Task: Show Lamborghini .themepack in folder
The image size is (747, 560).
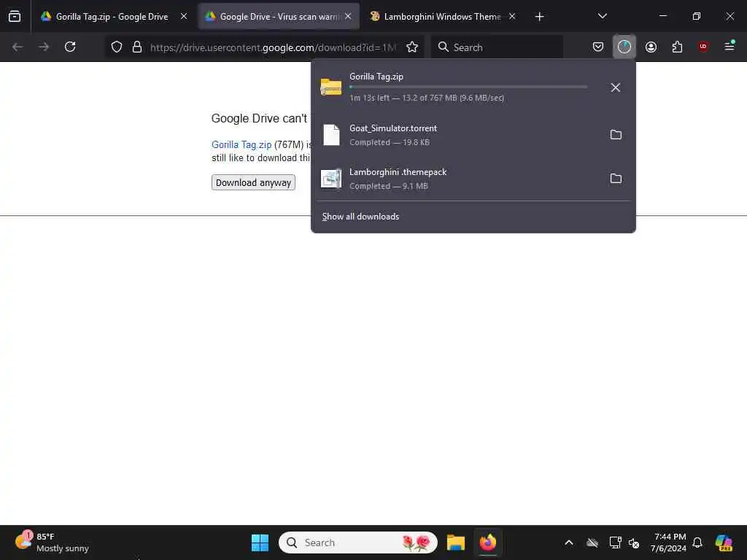Action: (616, 179)
